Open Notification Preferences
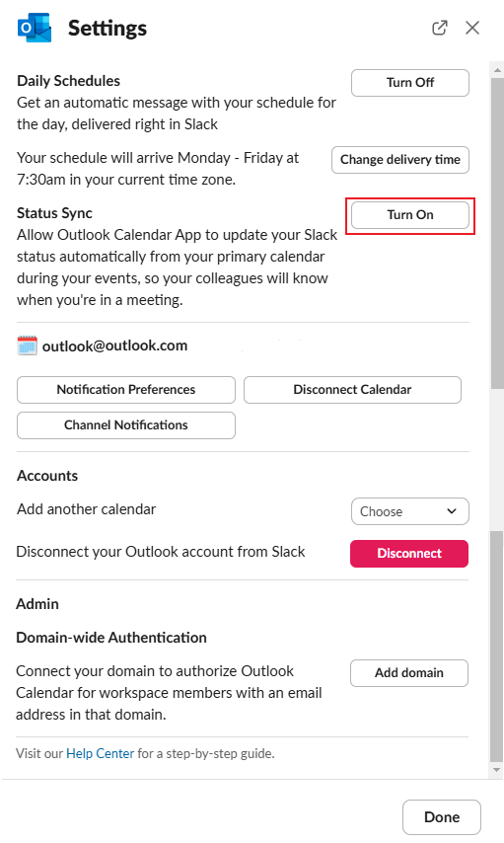504x843 pixels. (x=126, y=390)
